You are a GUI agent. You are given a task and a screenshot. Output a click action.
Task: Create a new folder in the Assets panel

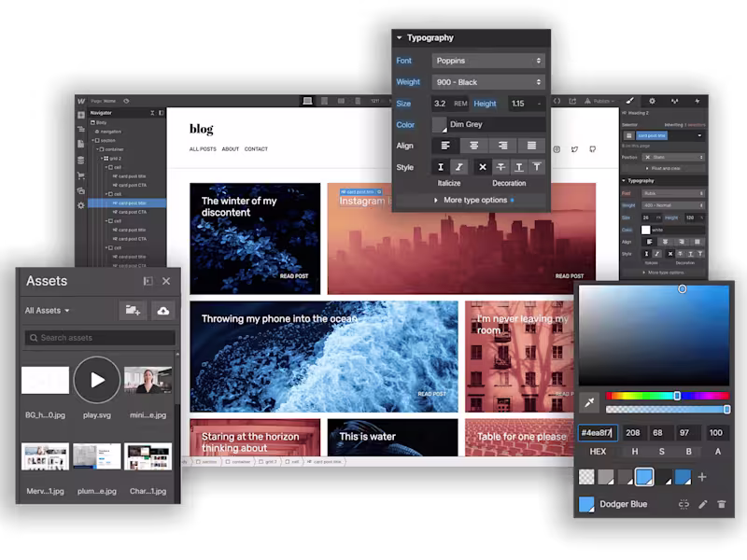point(133,310)
